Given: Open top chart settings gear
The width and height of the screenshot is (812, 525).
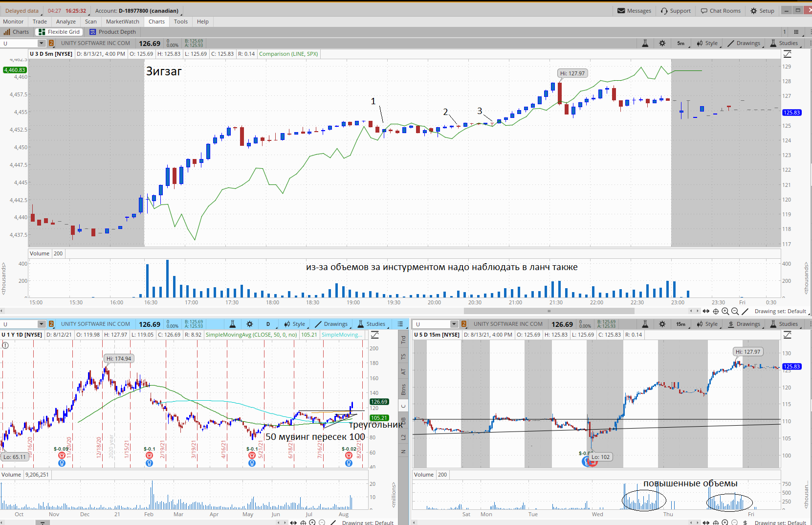Looking at the screenshot, I should click(662, 43).
